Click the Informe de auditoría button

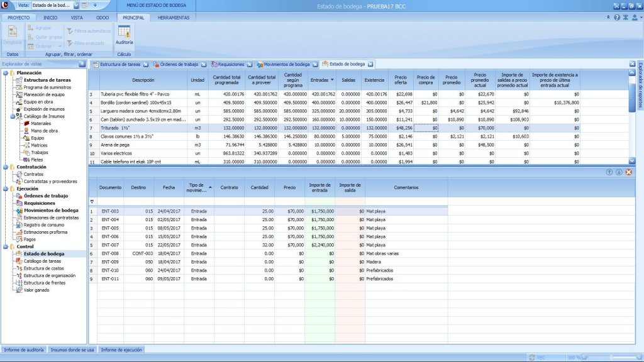tap(23, 349)
